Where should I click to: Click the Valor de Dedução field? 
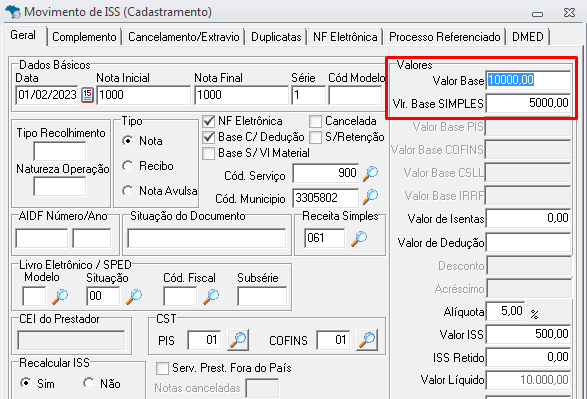(x=528, y=243)
